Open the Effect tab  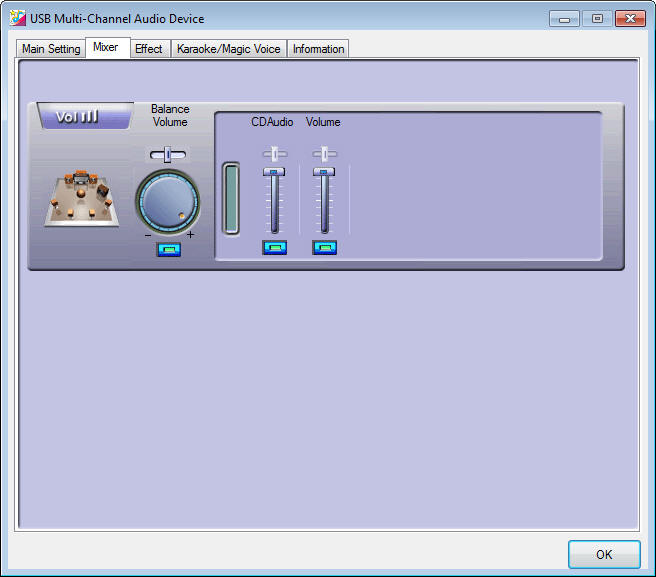tap(149, 49)
